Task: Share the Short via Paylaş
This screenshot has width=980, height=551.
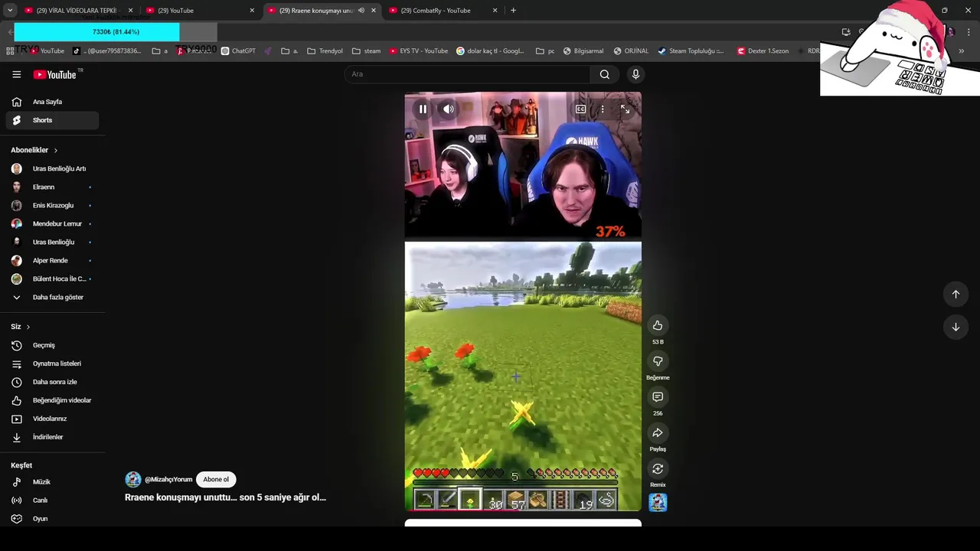Action: 658,432
